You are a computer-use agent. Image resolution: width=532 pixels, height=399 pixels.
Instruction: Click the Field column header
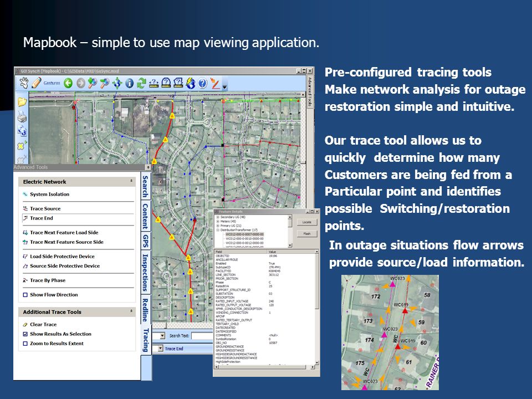click(241, 252)
